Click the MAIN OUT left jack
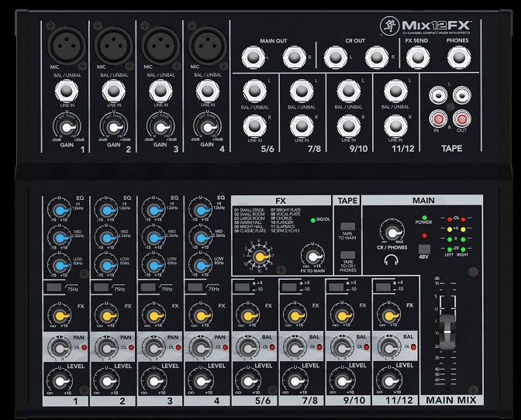The image size is (521, 420). pos(252,57)
